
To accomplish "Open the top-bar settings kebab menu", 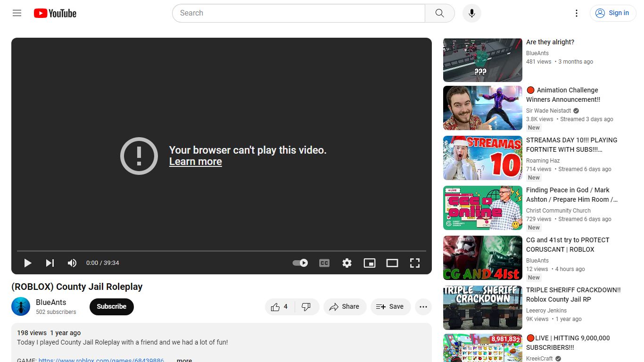I will [577, 13].
